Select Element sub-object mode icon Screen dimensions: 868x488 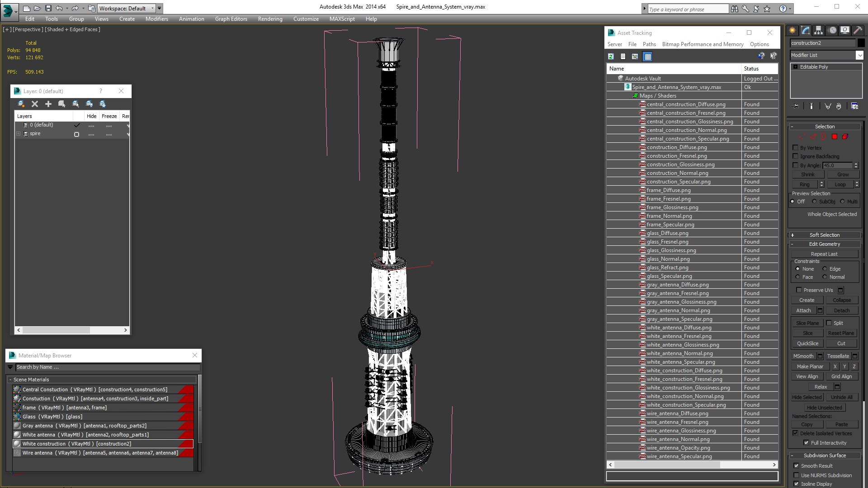(x=845, y=136)
